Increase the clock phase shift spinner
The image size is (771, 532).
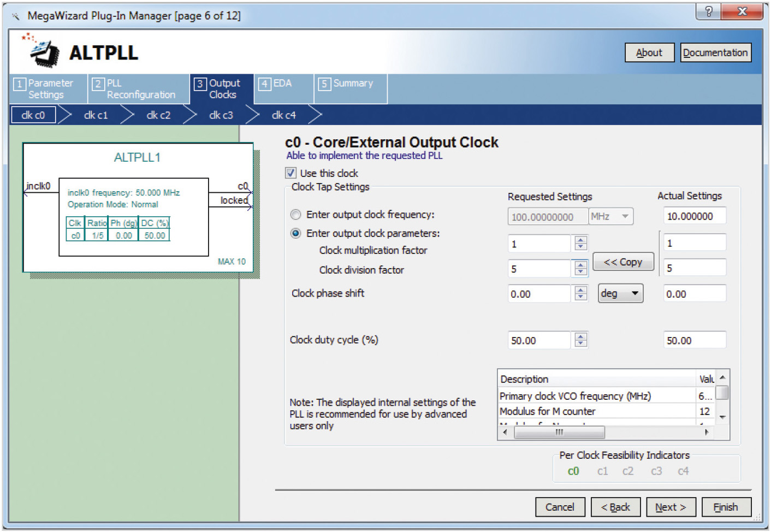point(581,290)
